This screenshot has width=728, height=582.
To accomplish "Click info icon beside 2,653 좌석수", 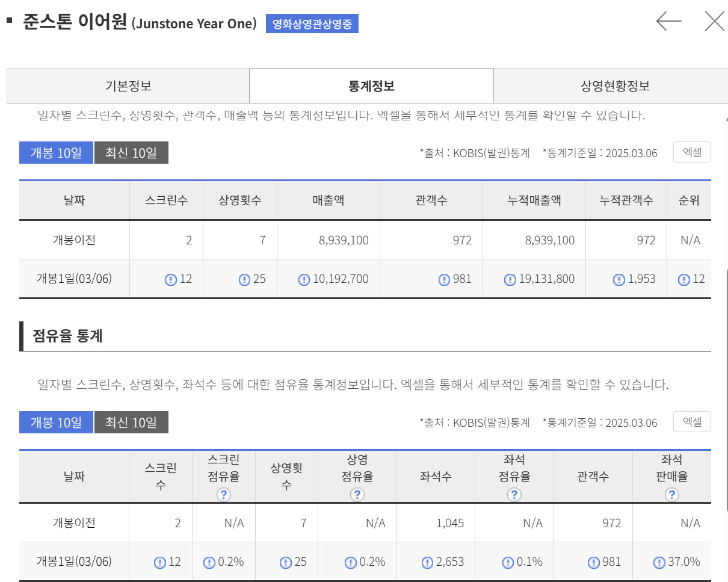I will pos(427,562).
